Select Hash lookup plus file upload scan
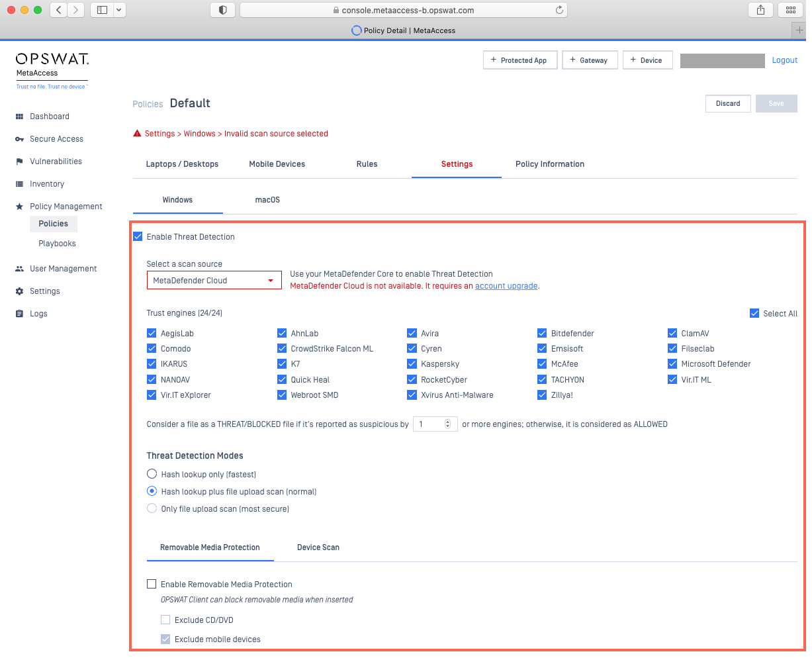The image size is (812, 658). point(152,492)
